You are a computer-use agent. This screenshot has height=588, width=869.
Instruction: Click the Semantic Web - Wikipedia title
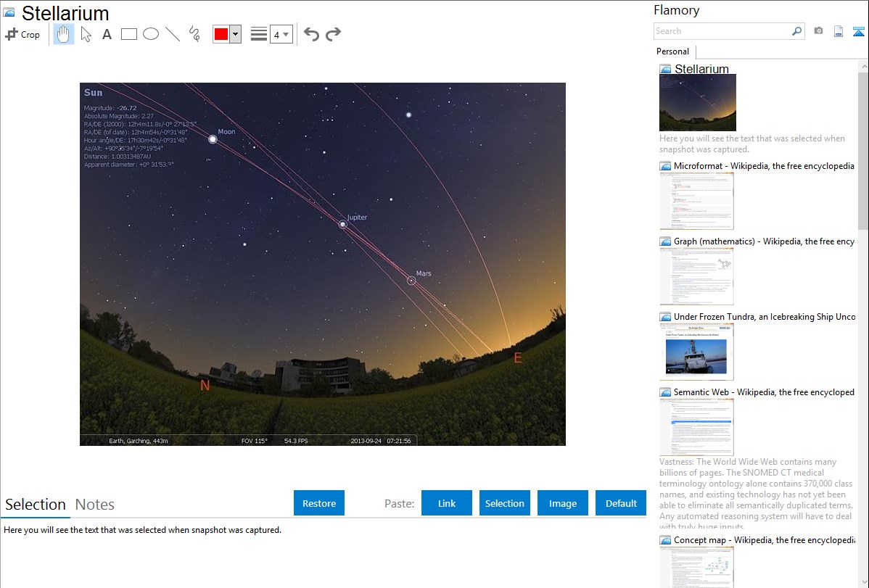pos(764,392)
